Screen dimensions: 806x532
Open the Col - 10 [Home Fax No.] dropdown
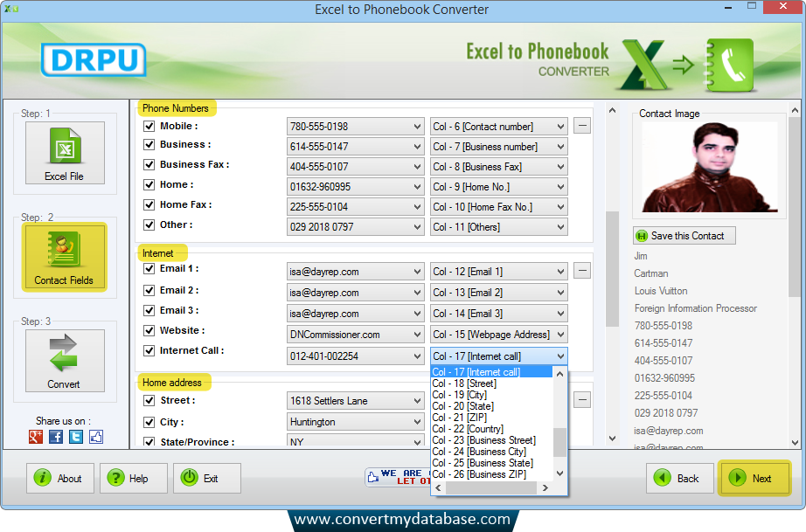click(x=498, y=206)
